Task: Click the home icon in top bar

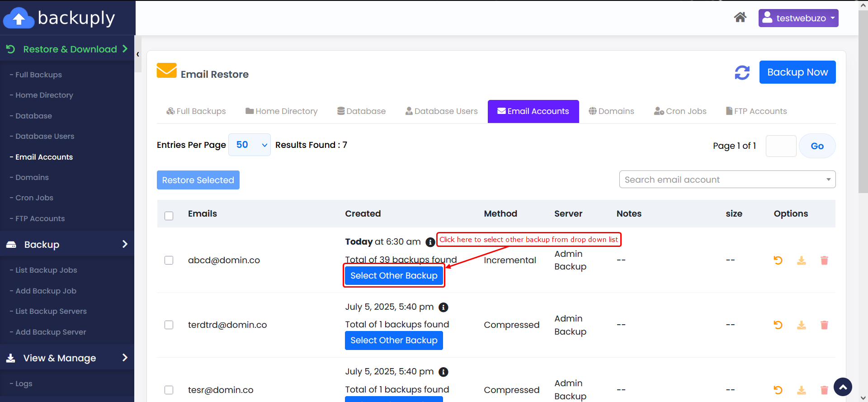Action: [x=740, y=18]
